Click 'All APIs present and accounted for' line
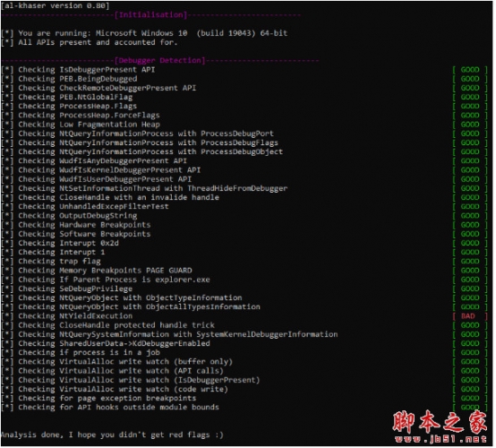The image size is (496, 448). [x=90, y=42]
